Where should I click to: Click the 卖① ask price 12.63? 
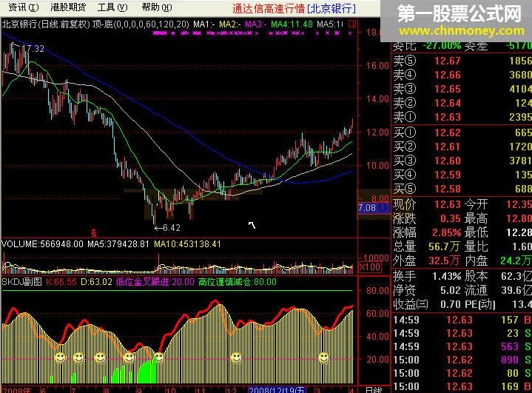[x=448, y=117]
